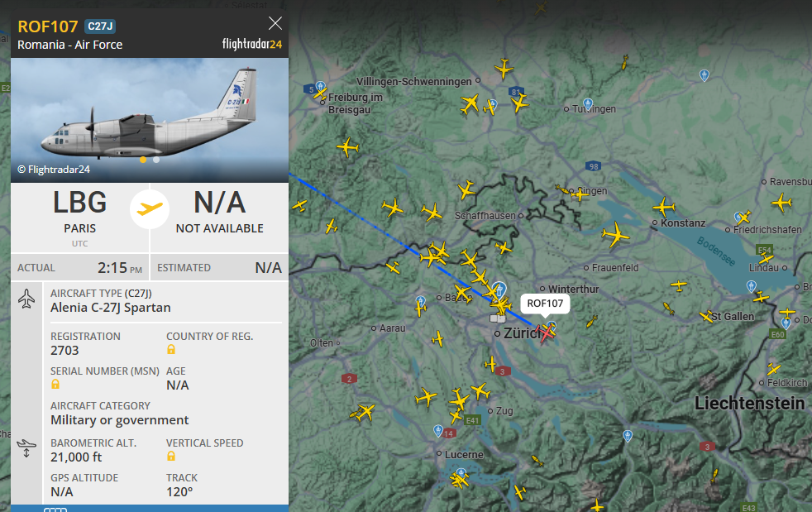This screenshot has height=512, width=812.
Task: Click the C27J aircraft type badge
Action: coord(100,26)
